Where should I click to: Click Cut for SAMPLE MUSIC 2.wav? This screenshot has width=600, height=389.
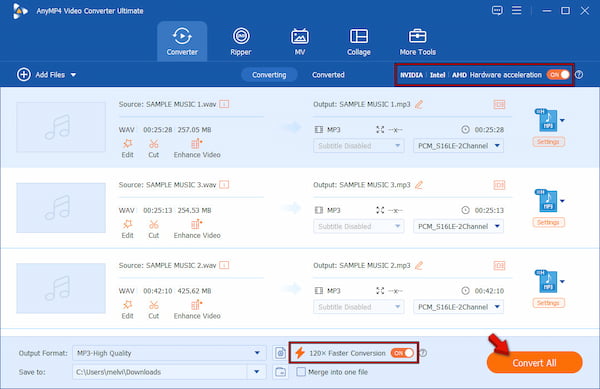(x=153, y=310)
